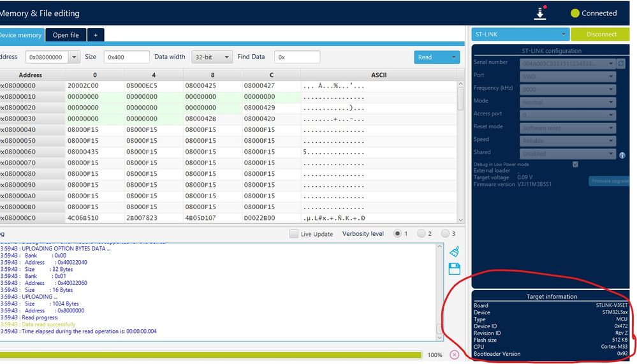Open the Shared Disabled dropdown
Image resolution: width=637 pixels, height=364 pixels.
[567, 154]
